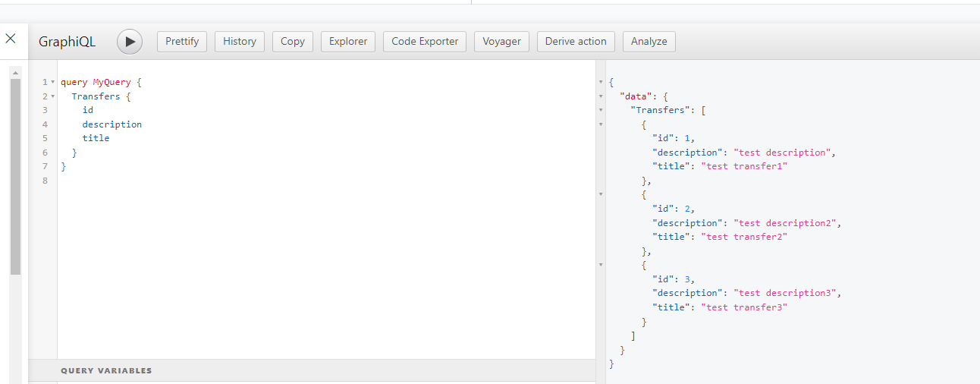980x384 pixels.
Task: Open the Code Exporter
Action: 425,42
